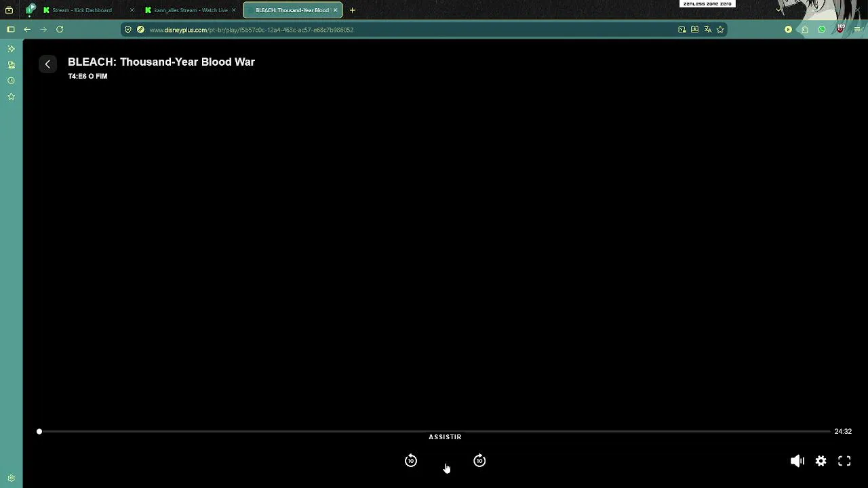Click the 24:32 remaining time label

click(843, 431)
